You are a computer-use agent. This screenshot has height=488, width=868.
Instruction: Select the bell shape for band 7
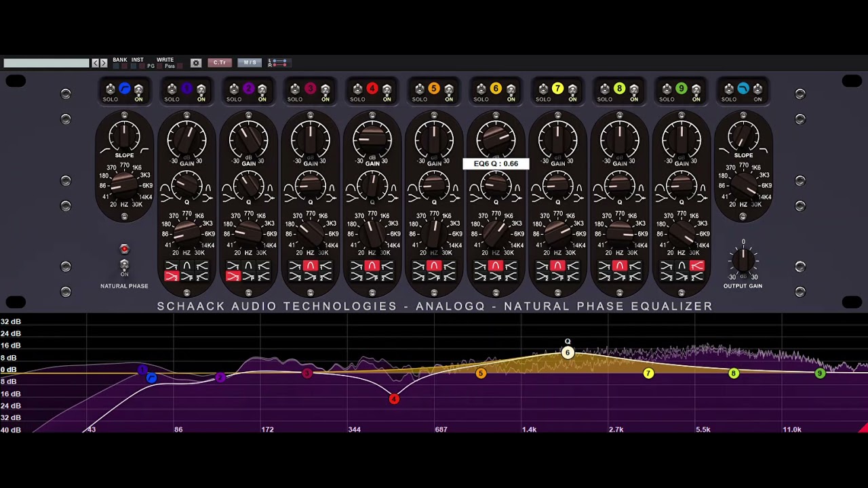click(x=557, y=266)
